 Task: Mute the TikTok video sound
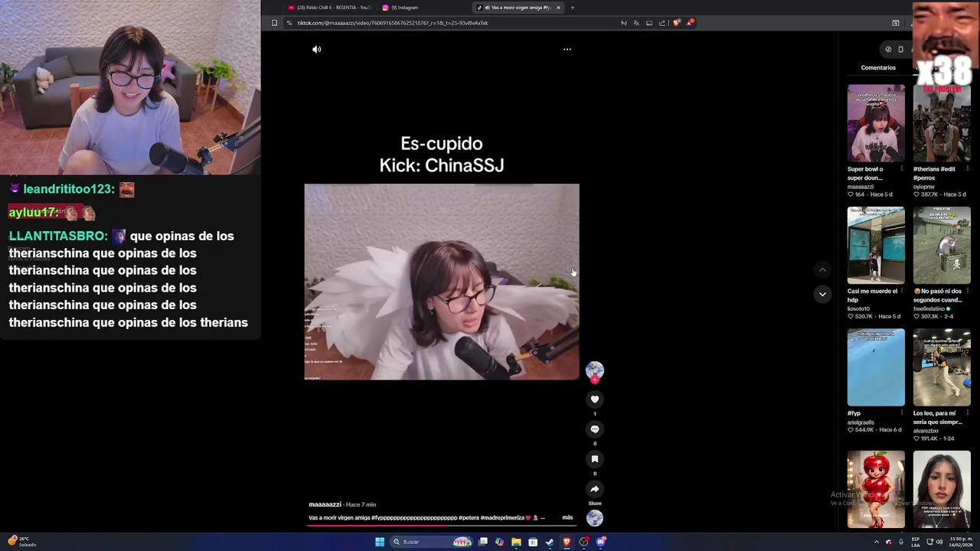tap(316, 49)
